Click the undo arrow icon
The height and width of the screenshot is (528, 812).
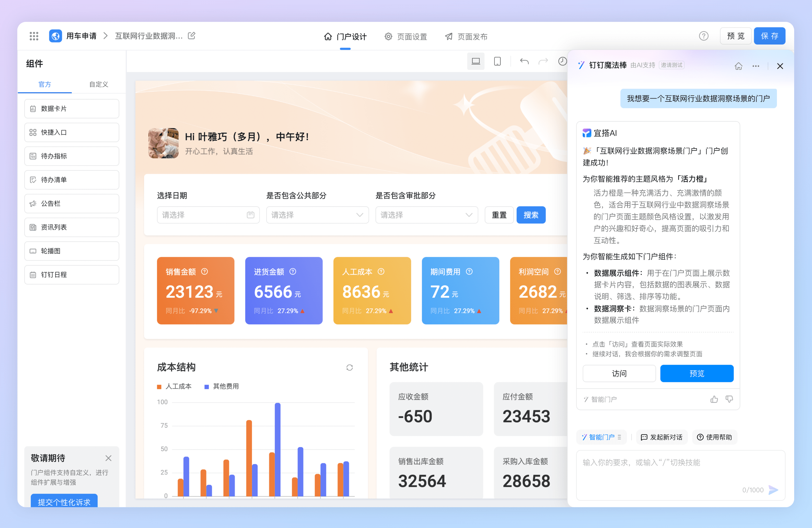pyautogui.click(x=524, y=62)
